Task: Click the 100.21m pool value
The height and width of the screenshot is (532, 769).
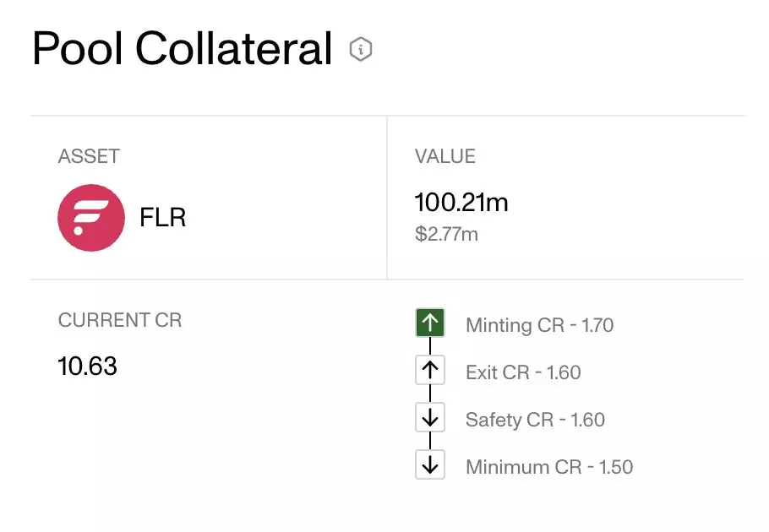Action: point(461,203)
